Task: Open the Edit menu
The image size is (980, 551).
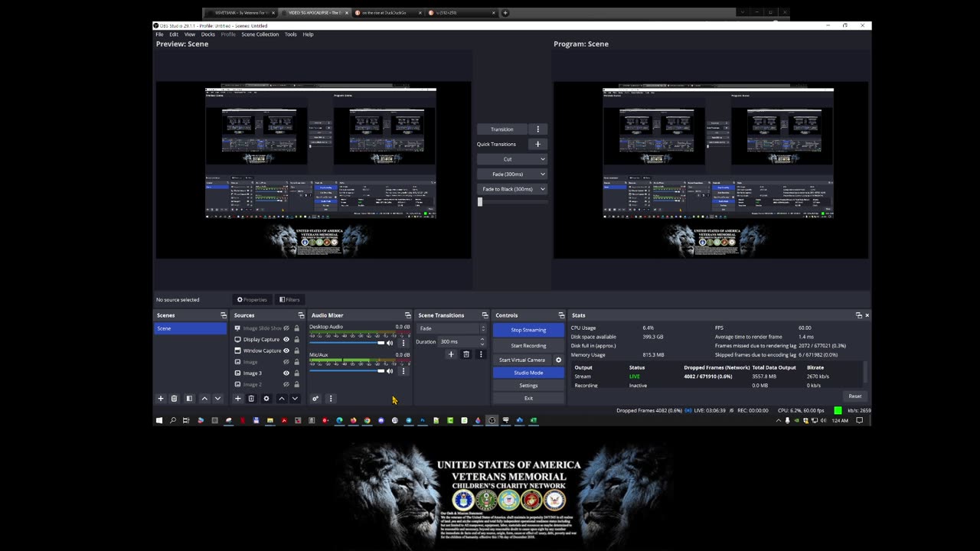Action: [x=174, y=34]
